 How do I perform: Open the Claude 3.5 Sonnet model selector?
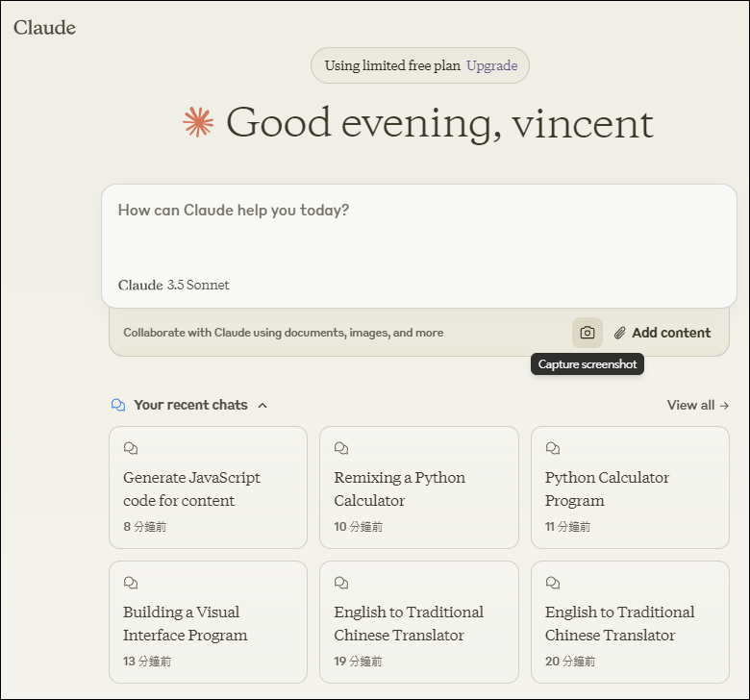pyautogui.click(x=174, y=285)
